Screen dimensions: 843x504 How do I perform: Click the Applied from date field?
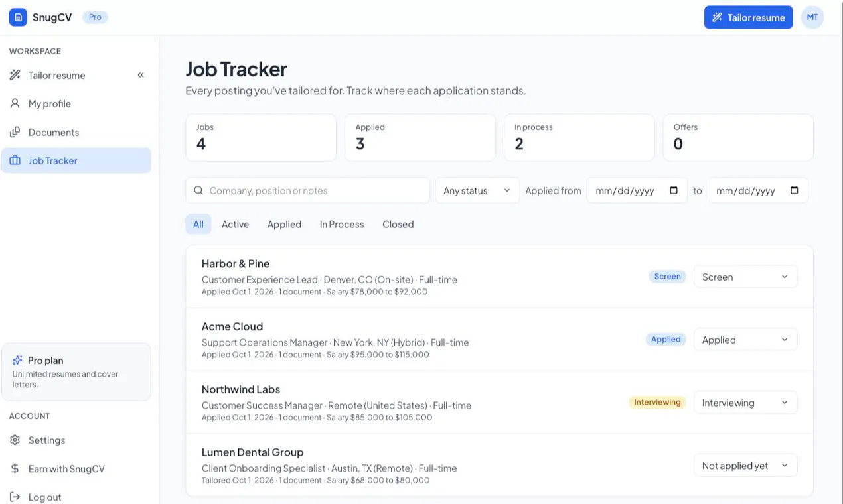637,190
